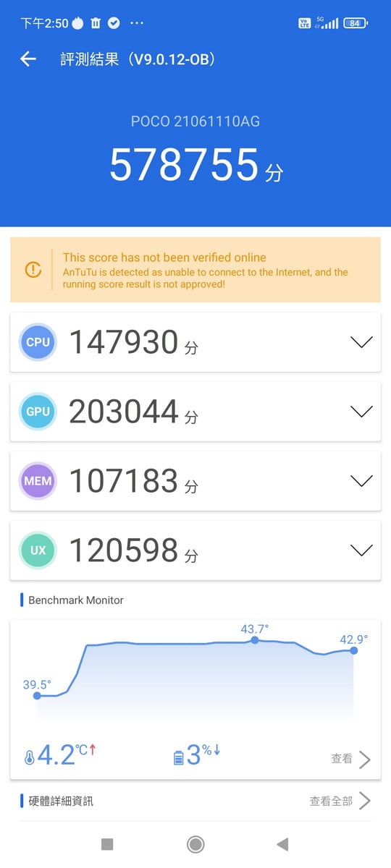Tap the UX score icon

click(38, 550)
